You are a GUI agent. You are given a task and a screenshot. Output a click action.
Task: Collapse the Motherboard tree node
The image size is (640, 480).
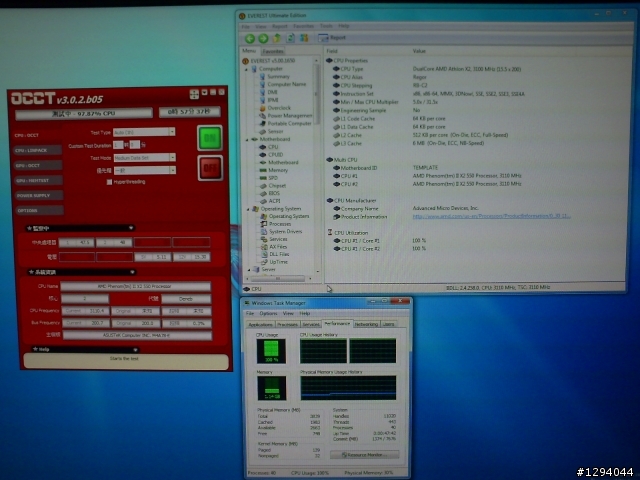(247, 140)
